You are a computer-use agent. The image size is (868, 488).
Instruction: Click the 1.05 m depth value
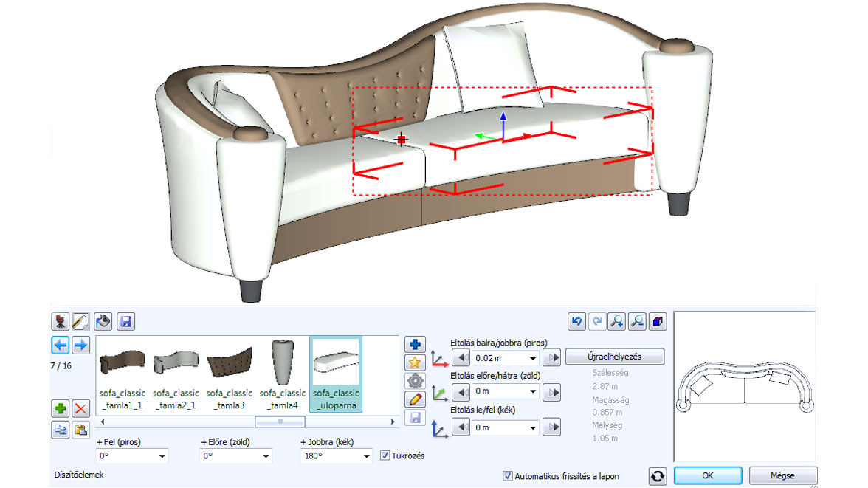(604, 438)
